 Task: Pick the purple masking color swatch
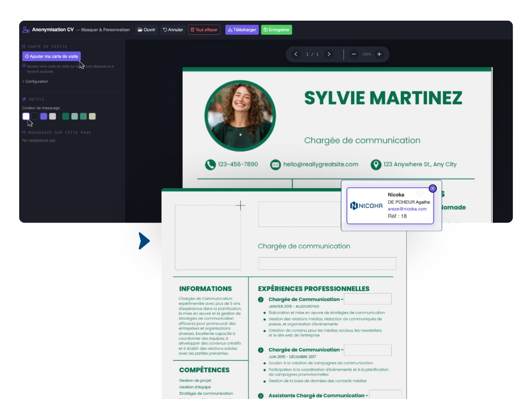coord(44,116)
